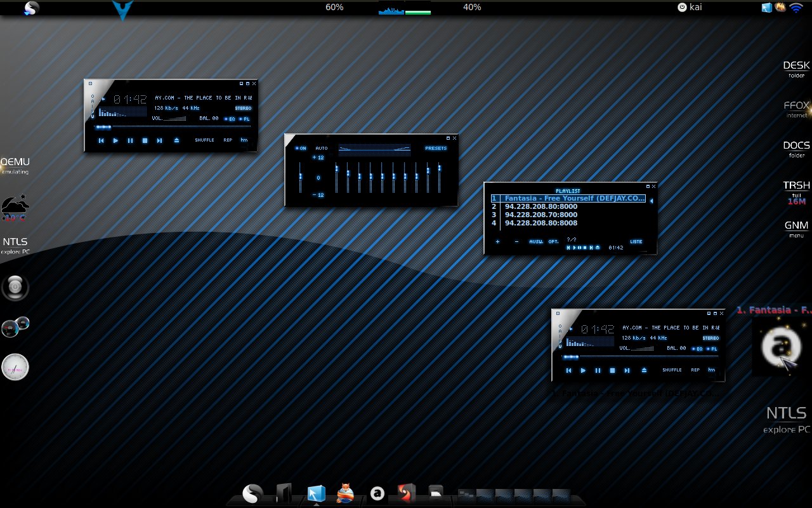Open the kai user session menu
Image resolution: width=812 pixels, height=508 pixels.
[x=690, y=7]
